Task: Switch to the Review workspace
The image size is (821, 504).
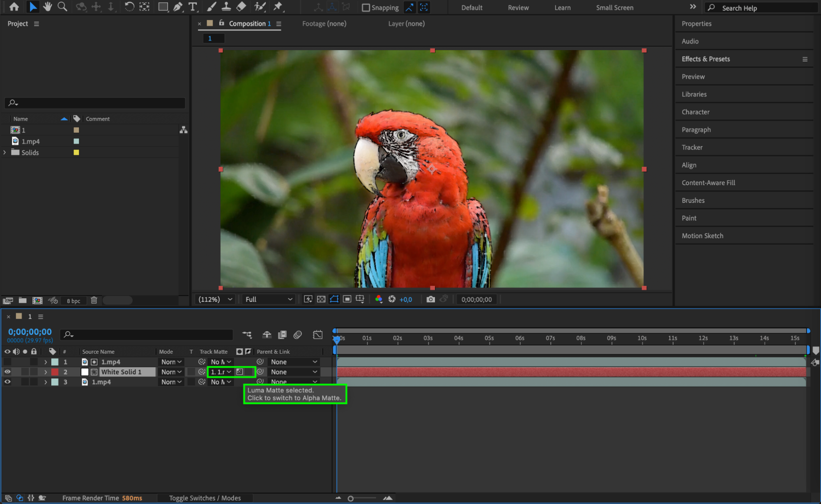Action: pos(518,8)
